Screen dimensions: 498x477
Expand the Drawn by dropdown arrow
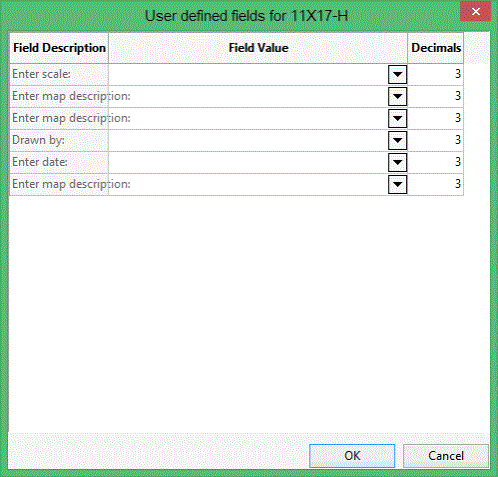click(x=397, y=140)
